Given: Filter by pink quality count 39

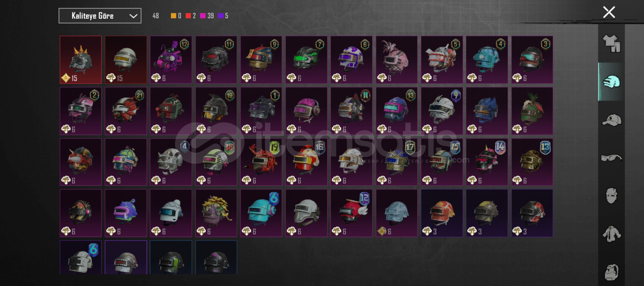Looking at the screenshot, I should coord(207,16).
